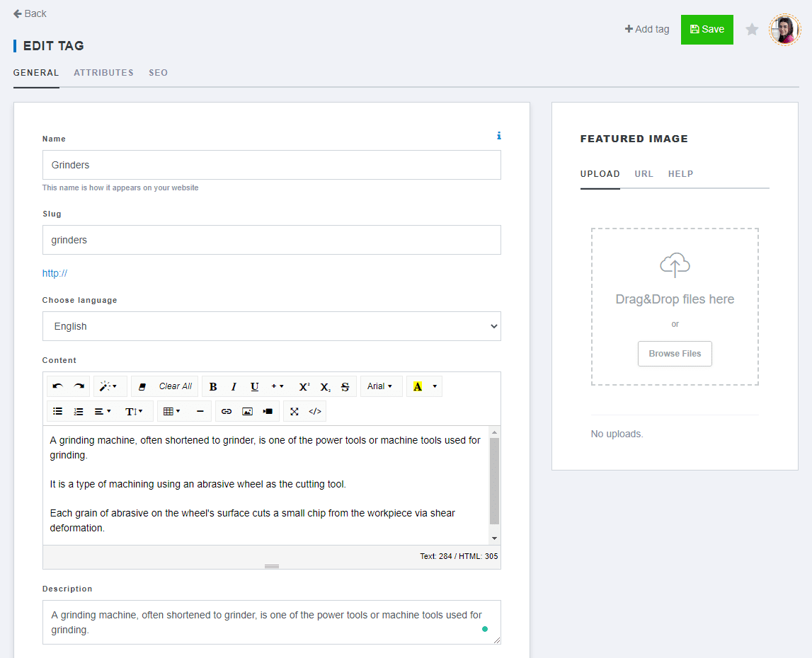Image resolution: width=812 pixels, height=658 pixels.
Task: Click inside the content editor text area
Action: pos(265,485)
